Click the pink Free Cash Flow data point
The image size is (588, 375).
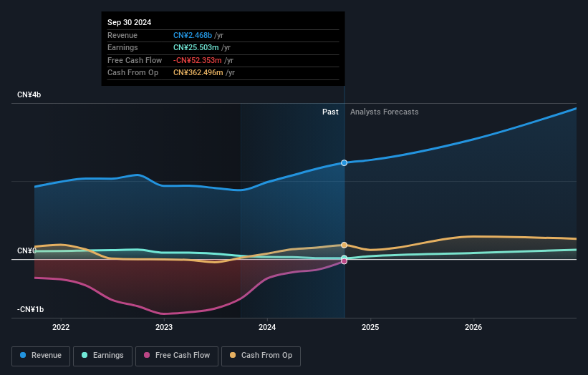[344, 261]
